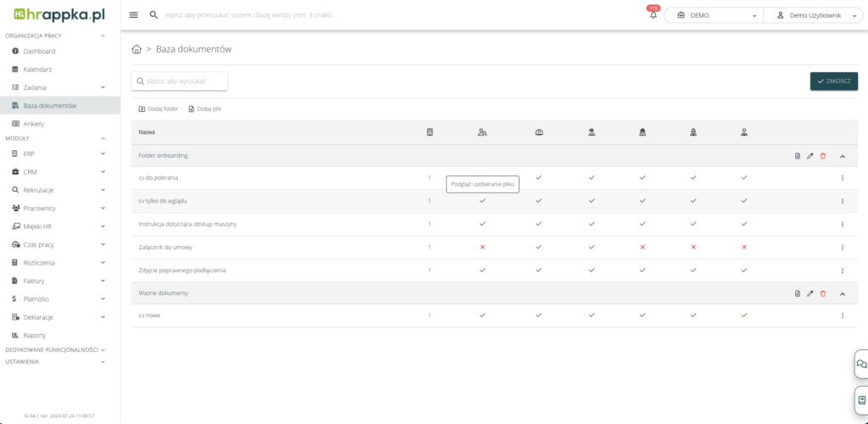Toggle red X permission for Załącznik do umowy
The height and width of the screenshot is (424, 868).
[x=482, y=247]
